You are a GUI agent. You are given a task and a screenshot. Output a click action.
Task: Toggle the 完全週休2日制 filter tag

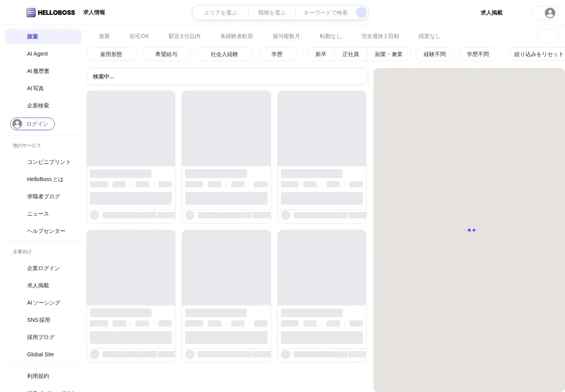coord(380,36)
